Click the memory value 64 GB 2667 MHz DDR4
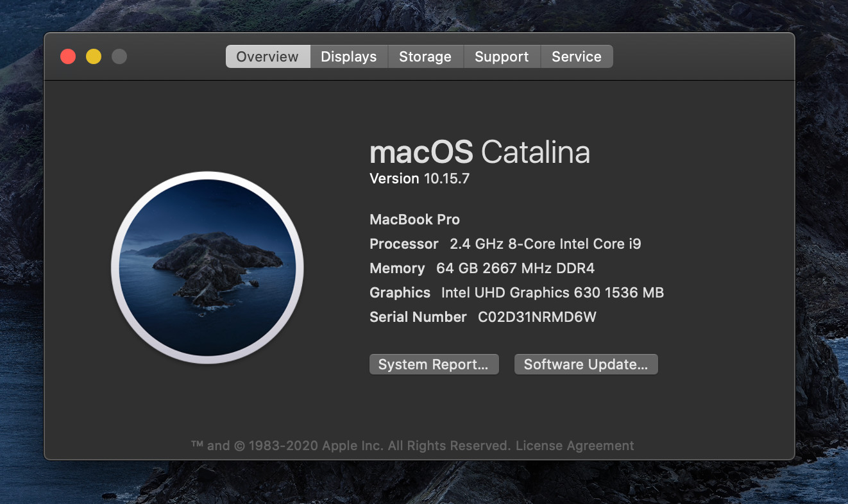Screen dimensions: 848x504 coord(515,268)
